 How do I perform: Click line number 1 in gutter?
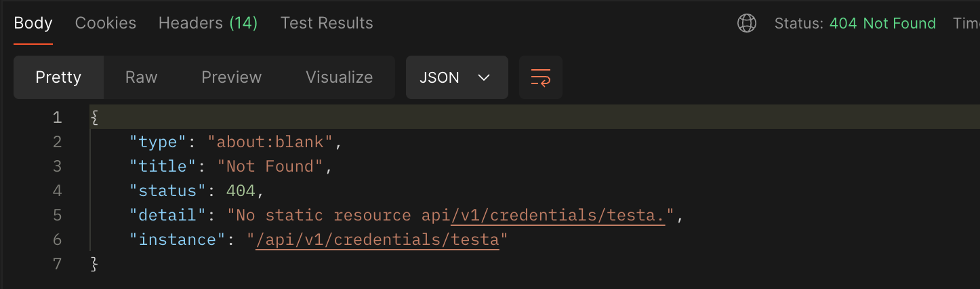click(x=57, y=117)
